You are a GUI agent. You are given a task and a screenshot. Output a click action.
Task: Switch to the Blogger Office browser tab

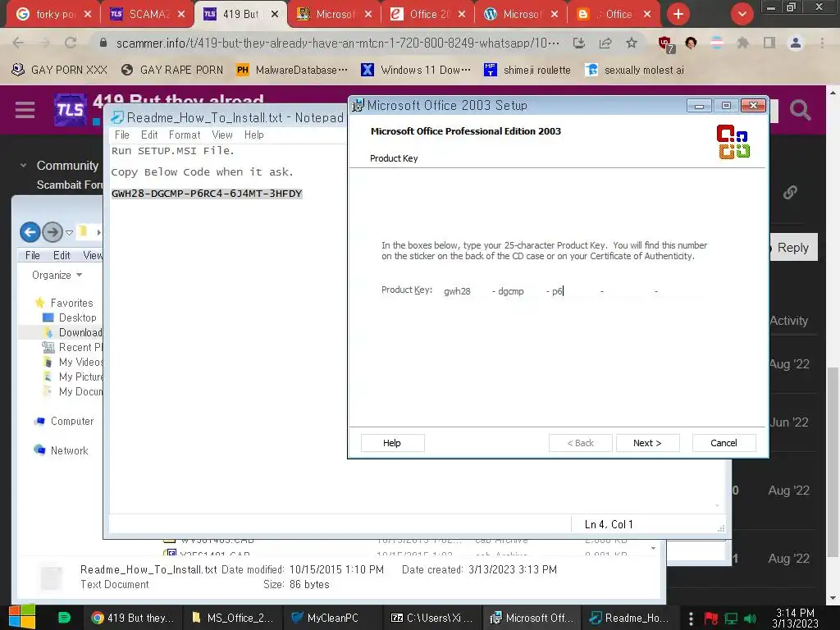(614, 15)
